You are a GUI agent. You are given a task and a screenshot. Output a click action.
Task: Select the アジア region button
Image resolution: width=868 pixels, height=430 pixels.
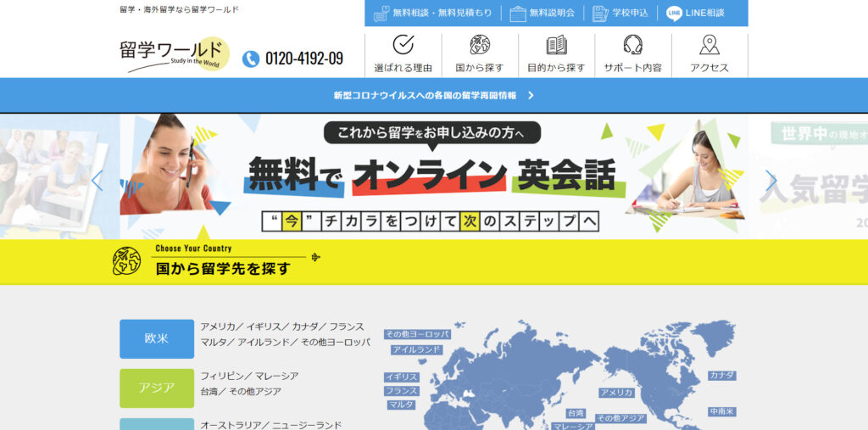pos(157,388)
